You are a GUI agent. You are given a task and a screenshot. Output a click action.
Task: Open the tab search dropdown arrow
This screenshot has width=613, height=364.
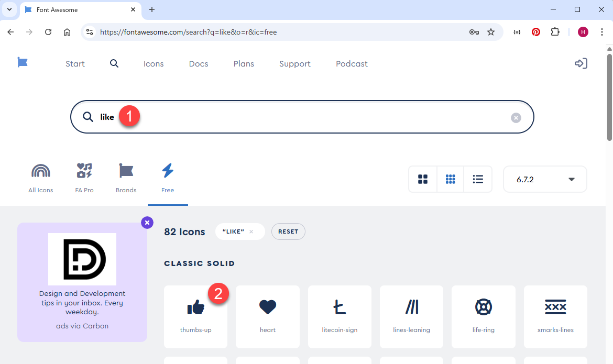click(x=9, y=9)
